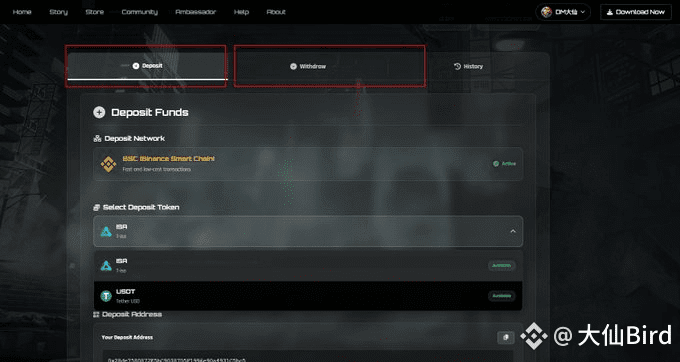Viewport: 680px width, 362px height.
Task: Open the History tab
Action: (468, 66)
